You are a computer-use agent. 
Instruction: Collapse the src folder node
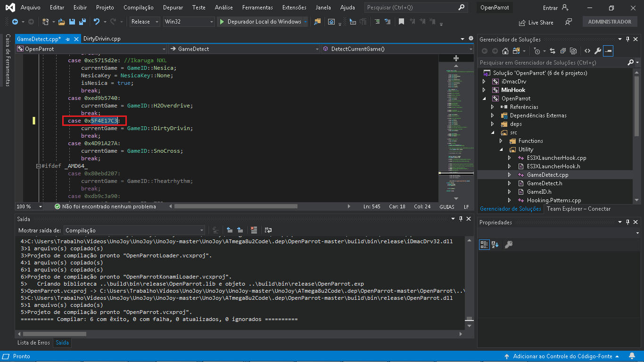[x=492, y=132]
